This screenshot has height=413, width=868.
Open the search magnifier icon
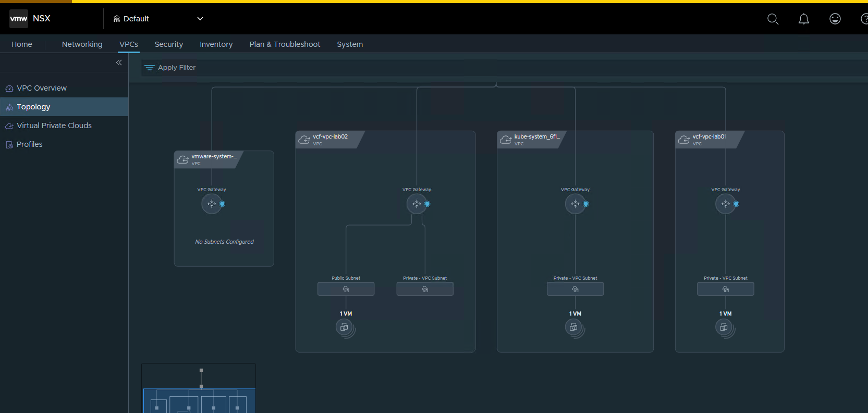point(773,19)
